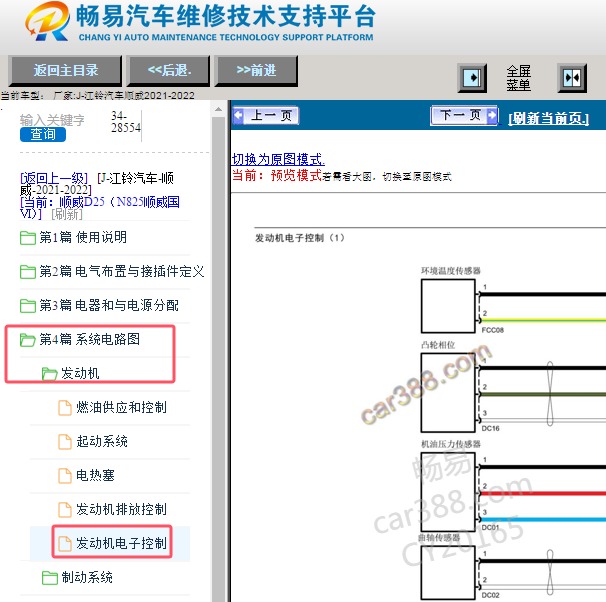This screenshot has height=602, width=606.
Task: Click folder icon beside 第2篇
Action: pos(28,272)
